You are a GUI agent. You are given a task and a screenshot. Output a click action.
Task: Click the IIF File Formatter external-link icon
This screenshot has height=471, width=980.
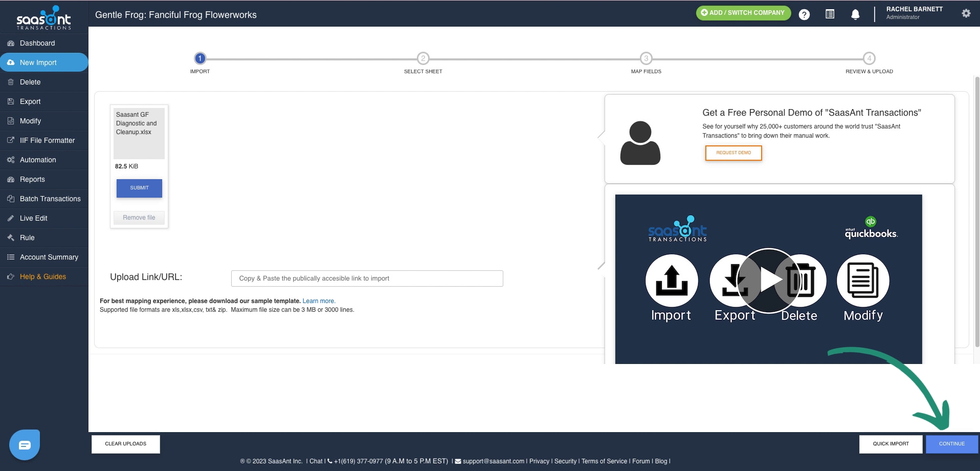point(11,140)
